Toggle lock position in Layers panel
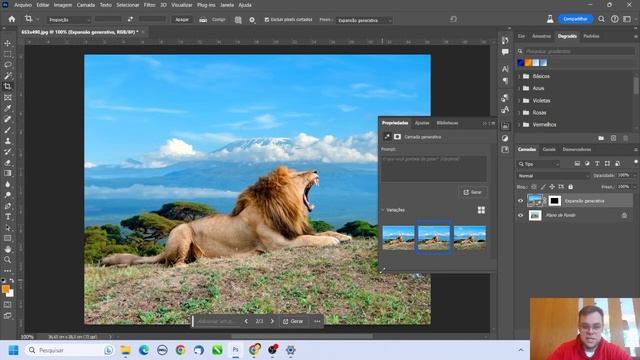 (x=552, y=187)
